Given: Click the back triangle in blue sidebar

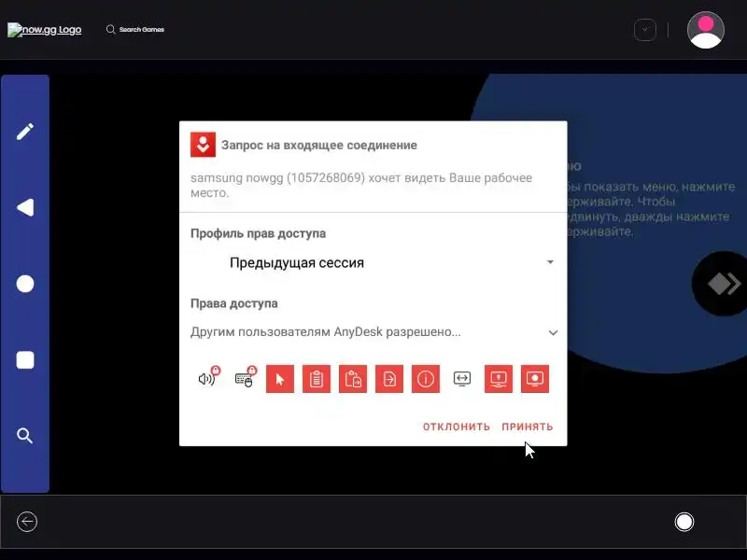Looking at the screenshot, I should click(x=25, y=207).
